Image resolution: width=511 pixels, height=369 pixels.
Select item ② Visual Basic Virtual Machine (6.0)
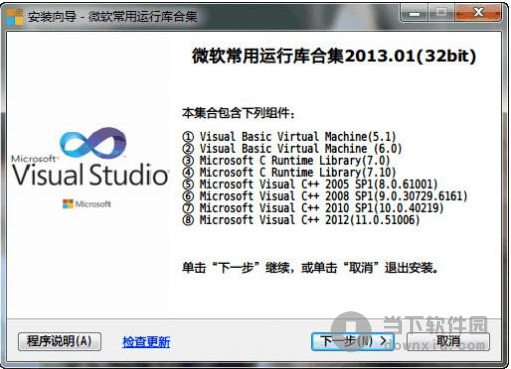point(292,149)
